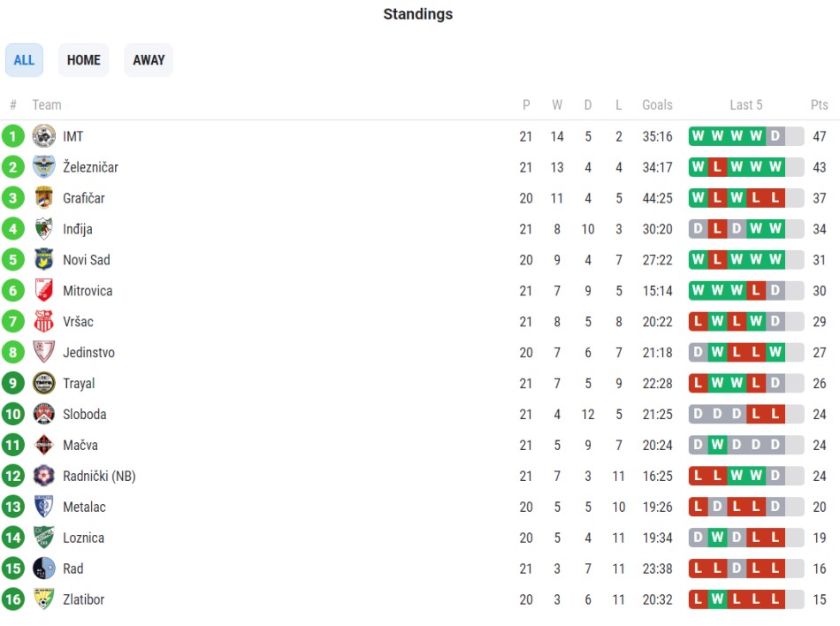Click the Novi Sad team logo
Viewport: 840px width, 626px height.
44,260
